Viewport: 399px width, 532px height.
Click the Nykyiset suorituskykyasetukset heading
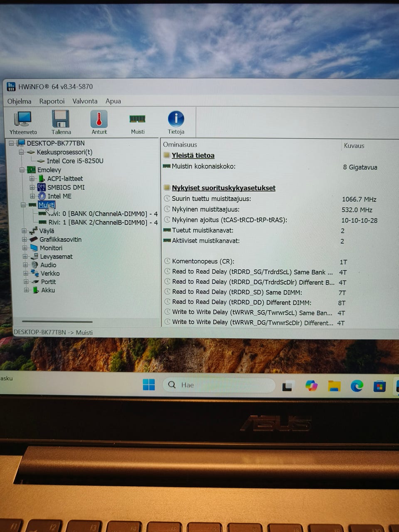coord(224,188)
